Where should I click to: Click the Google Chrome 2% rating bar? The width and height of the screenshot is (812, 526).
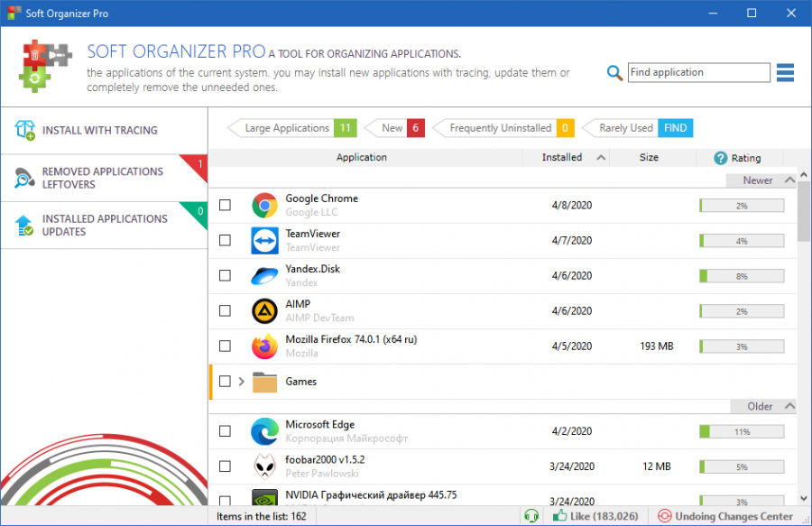point(742,206)
